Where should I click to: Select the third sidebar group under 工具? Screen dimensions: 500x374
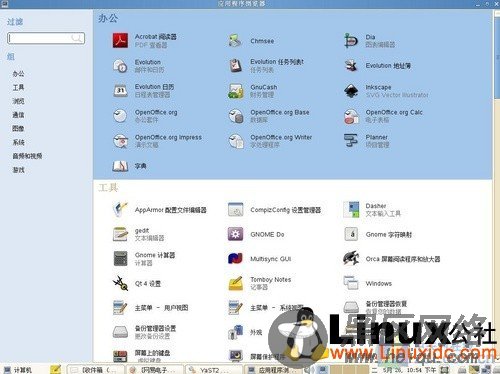coord(18,101)
